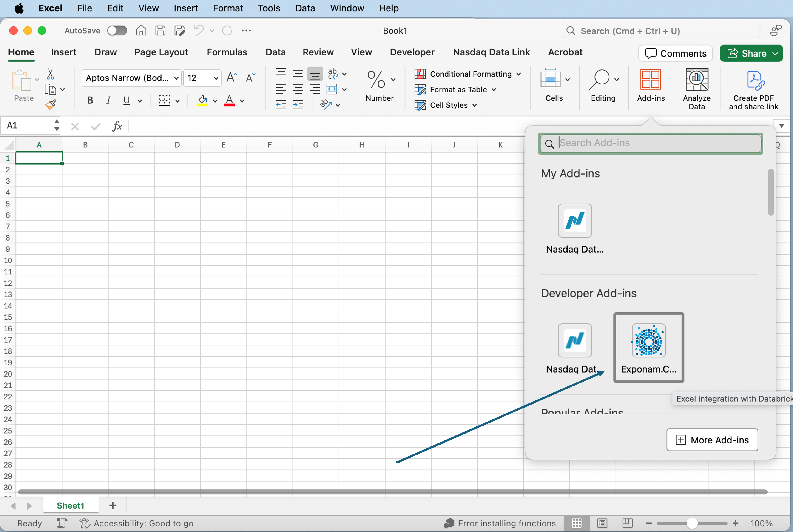Expand Format as Table menu
The width and height of the screenshot is (793, 532).
click(494, 90)
